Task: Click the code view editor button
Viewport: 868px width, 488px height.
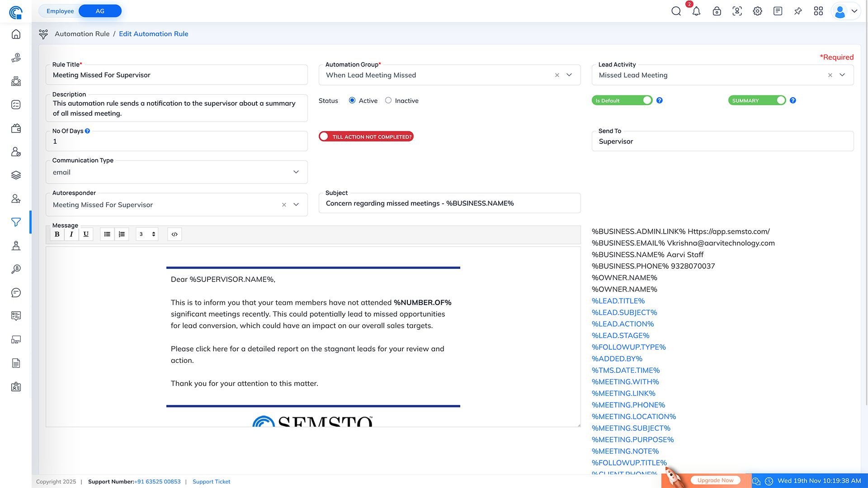Action: click(175, 234)
